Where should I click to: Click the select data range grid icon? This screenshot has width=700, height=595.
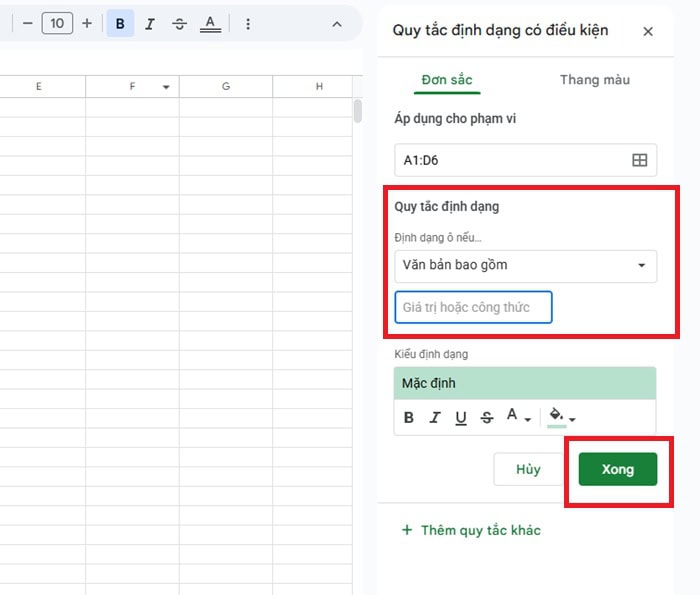[x=640, y=160]
